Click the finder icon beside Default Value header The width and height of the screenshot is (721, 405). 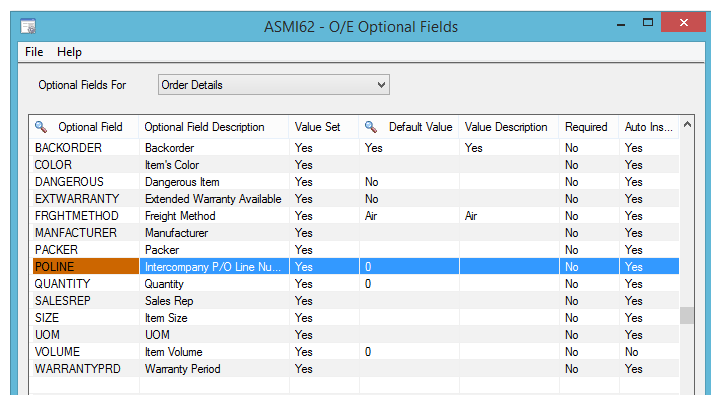pos(370,127)
